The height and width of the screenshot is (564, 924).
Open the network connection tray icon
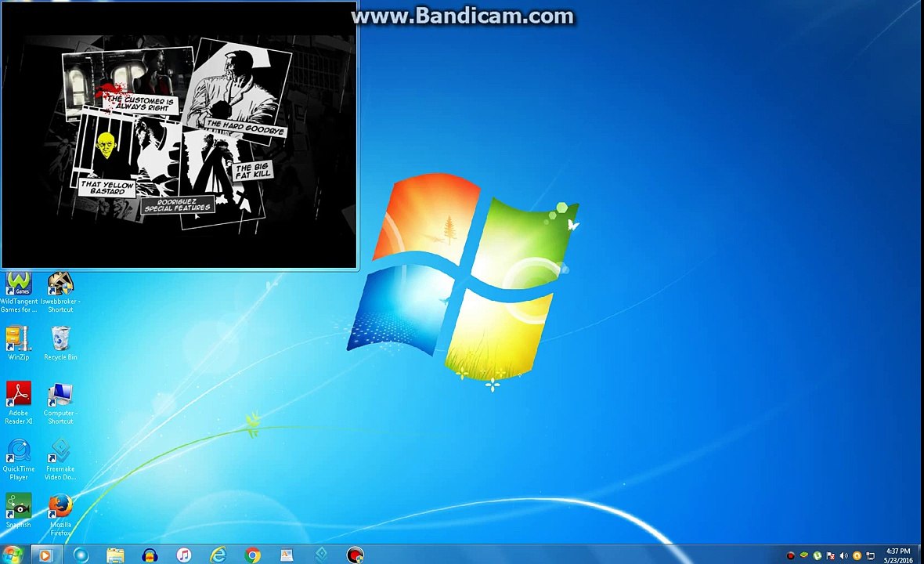(871, 555)
